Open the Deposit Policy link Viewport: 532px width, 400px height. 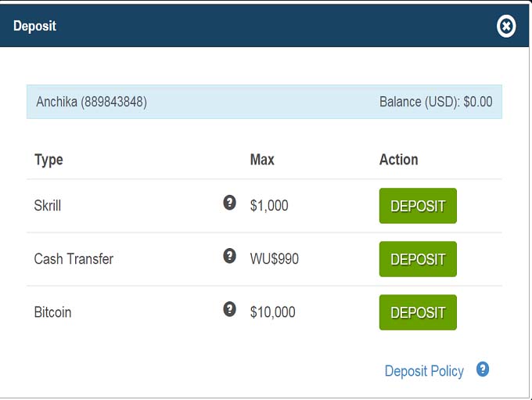(x=424, y=371)
